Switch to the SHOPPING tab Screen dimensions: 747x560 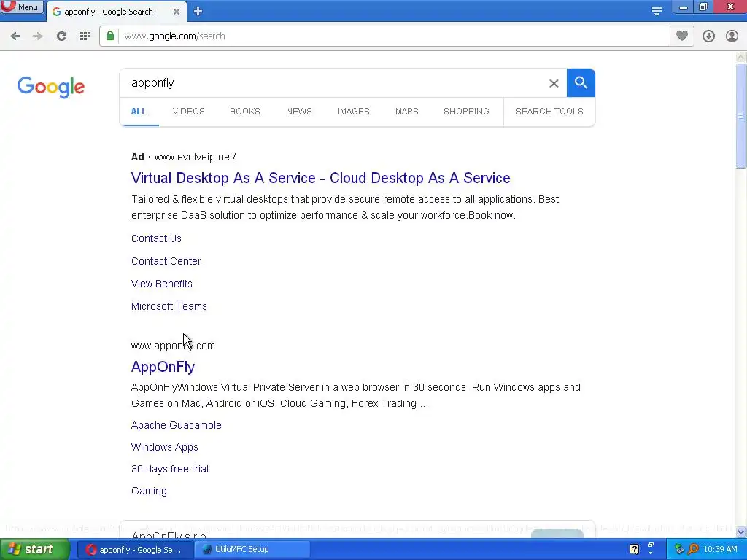point(466,112)
